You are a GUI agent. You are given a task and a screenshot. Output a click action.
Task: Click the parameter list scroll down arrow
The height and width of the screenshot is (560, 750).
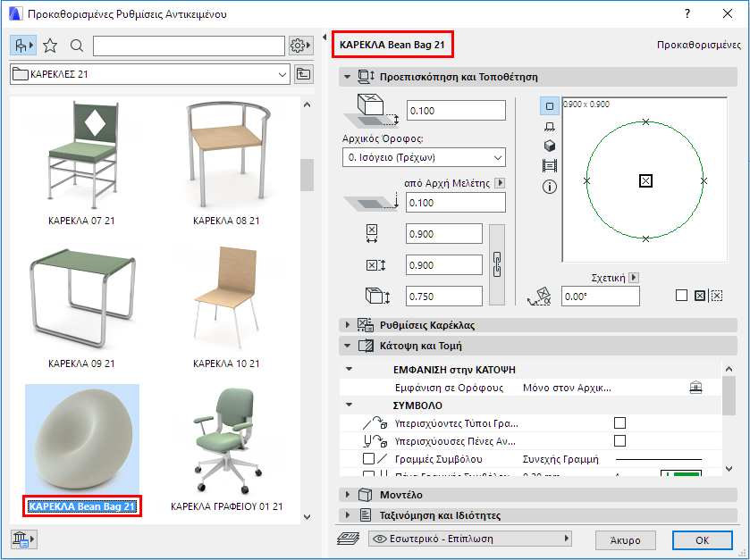pyautogui.click(x=729, y=469)
